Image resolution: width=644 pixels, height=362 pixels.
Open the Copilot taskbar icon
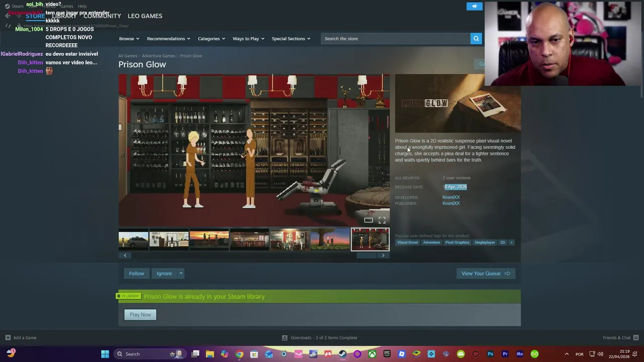pos(224,354)
